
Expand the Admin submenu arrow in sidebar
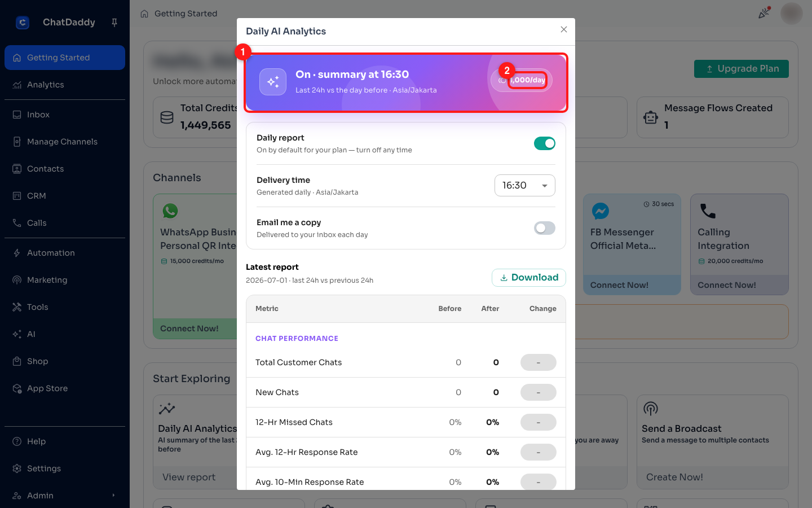coord(113,496)
